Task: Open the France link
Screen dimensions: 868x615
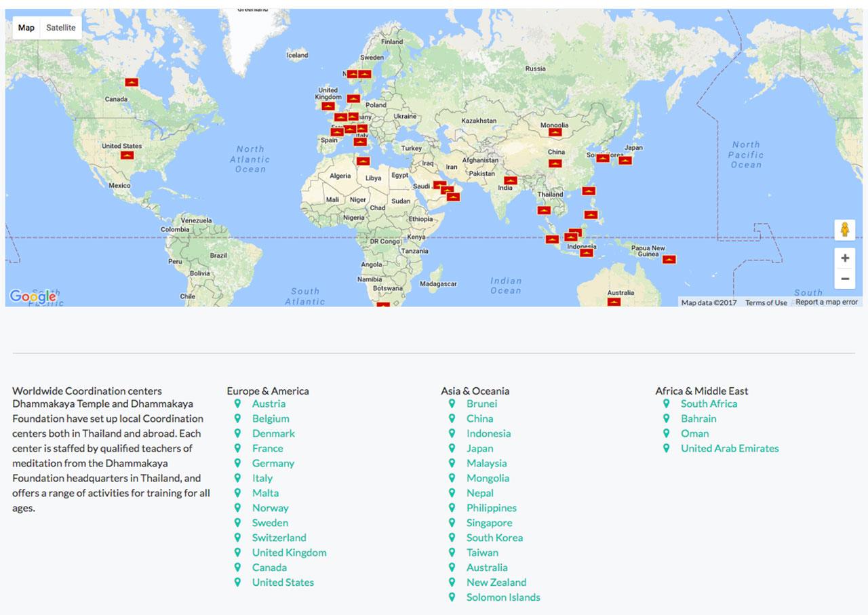Action: (268, 448)
